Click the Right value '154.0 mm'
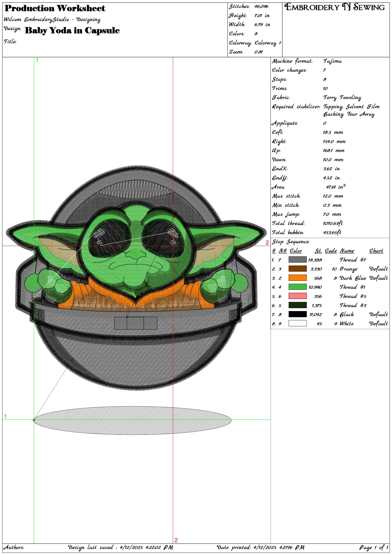The width and height of the screenshot is (392, 555). point(334,142)
